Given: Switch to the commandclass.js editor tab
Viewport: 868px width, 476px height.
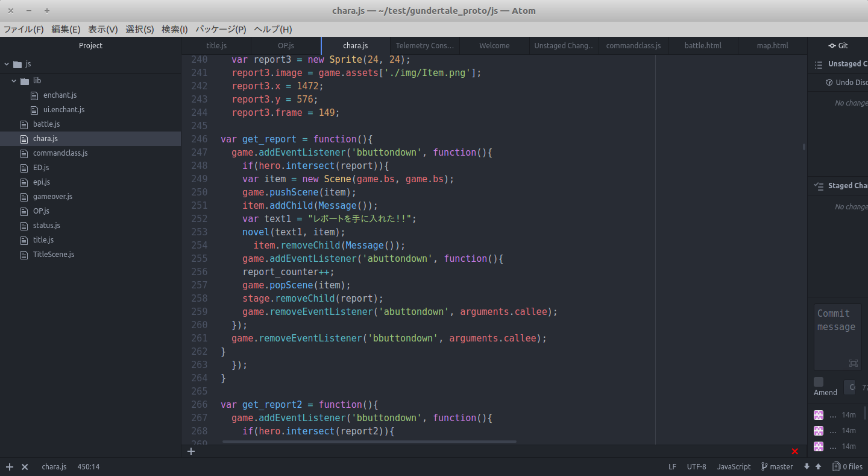Looking at the screenshot, I should [x=634, y=46].
